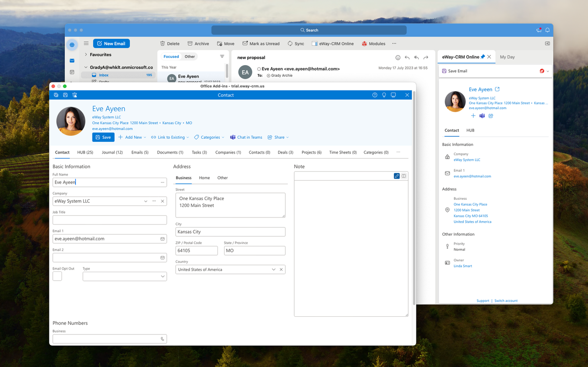This screenshot has height=367, width=588.
Task: Click phone icon in Business phone field
Action: click(162, 339)
